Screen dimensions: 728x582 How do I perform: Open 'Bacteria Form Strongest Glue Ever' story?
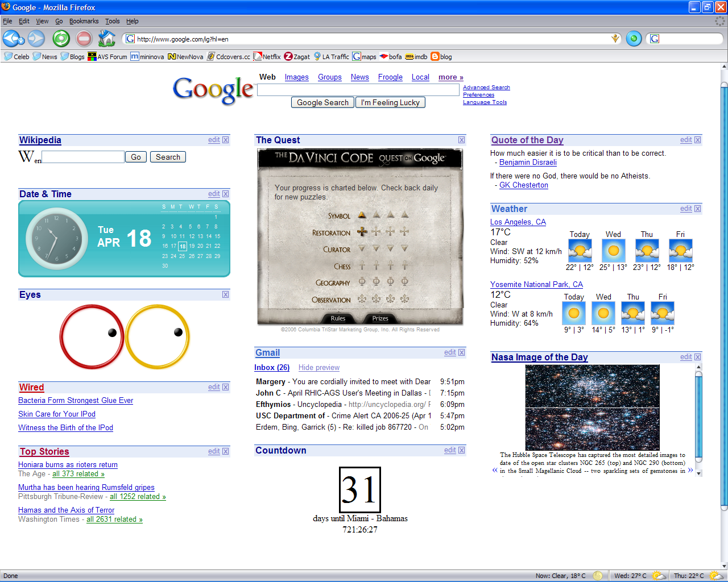pos(76,401)
